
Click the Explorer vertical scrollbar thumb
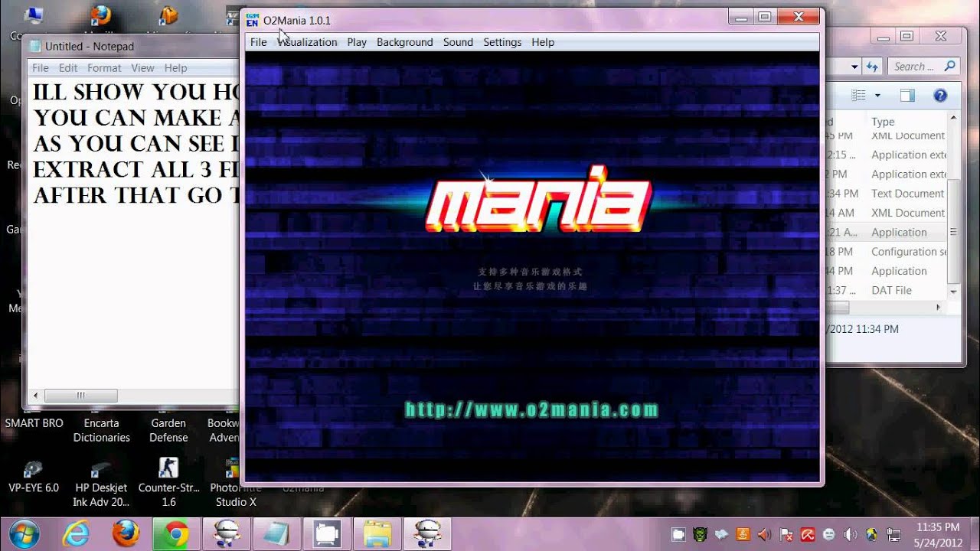click(x=953, y=231)
